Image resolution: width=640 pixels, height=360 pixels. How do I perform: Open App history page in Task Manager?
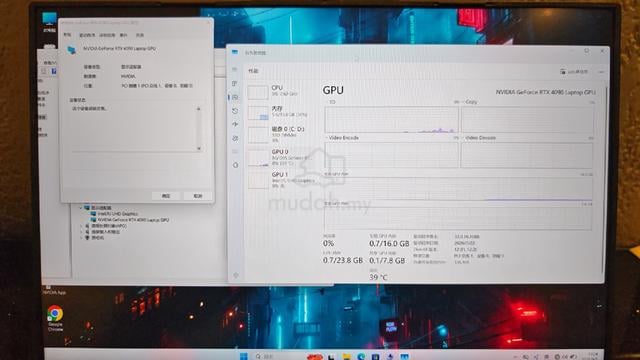(x=235, y=111)
